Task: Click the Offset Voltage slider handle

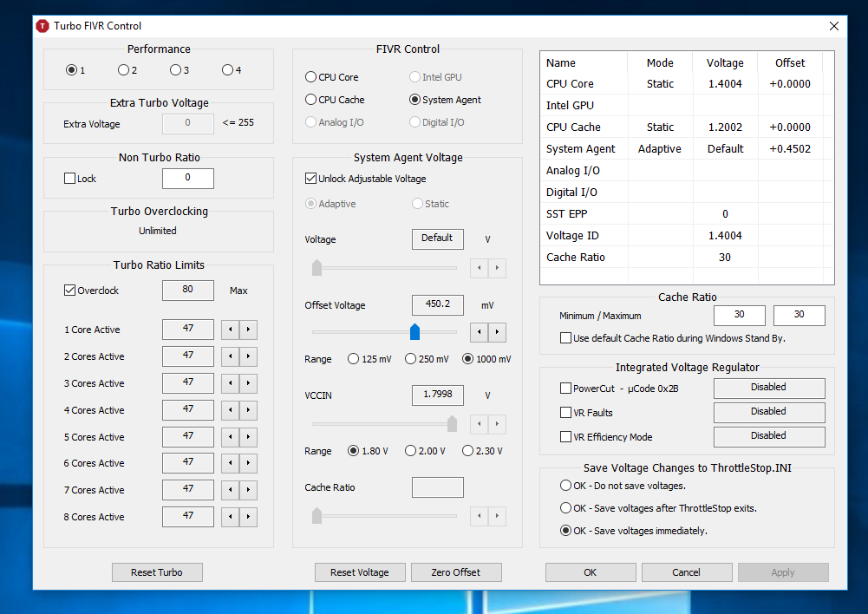Action: pyautogui.click(x=414, y=331)
